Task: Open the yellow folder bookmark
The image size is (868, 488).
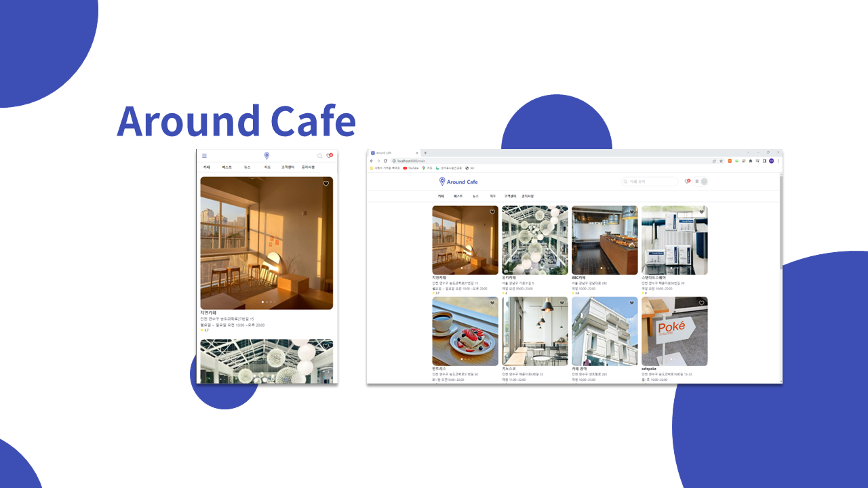Action: click(384, 168)
